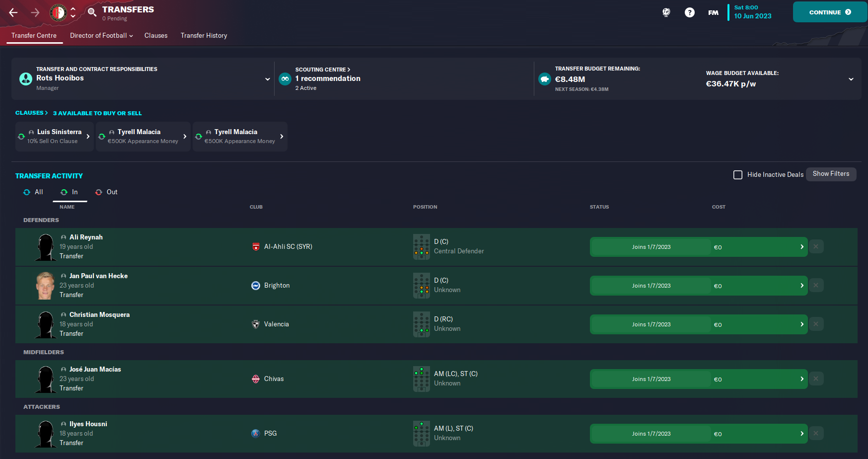Screen dimensions: 868x459
Task: Click Ilyes Housni's position pitch icon
Action: pos(422,434)
